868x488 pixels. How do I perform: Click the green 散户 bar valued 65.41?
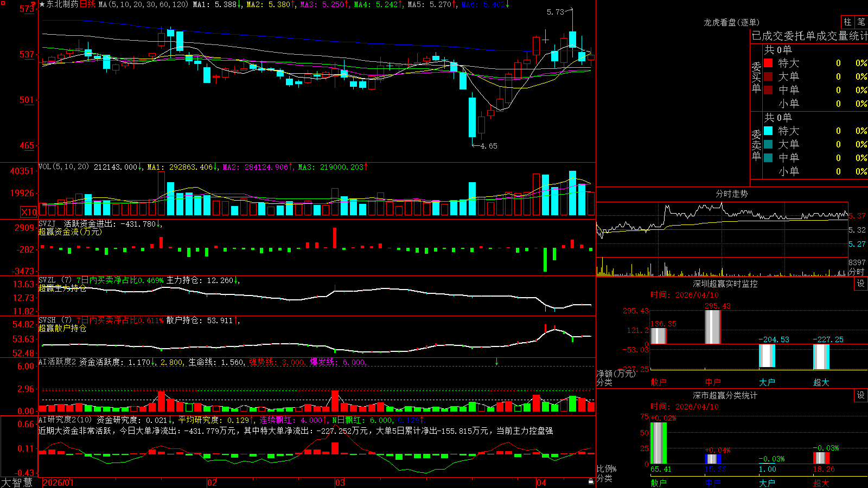click(x=659, y=443)
